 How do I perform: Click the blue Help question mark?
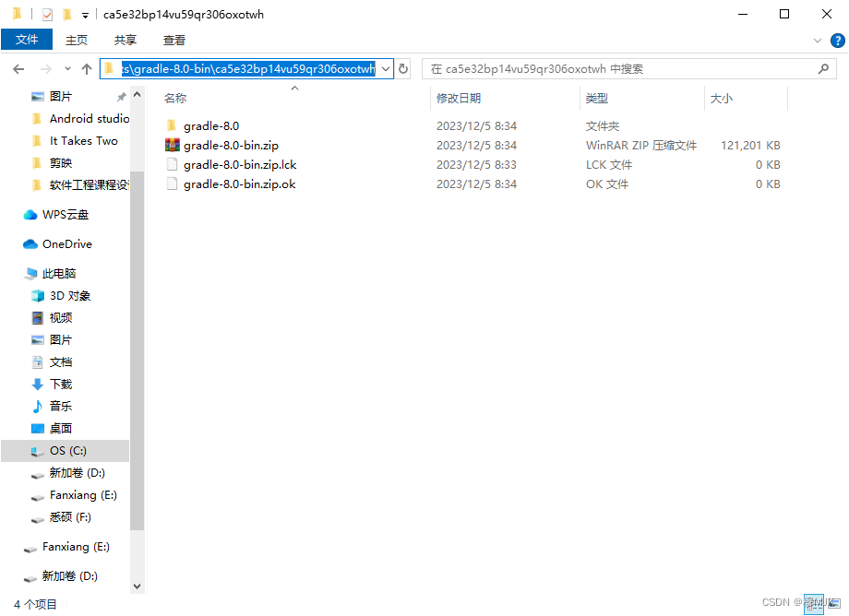point(836,40)
